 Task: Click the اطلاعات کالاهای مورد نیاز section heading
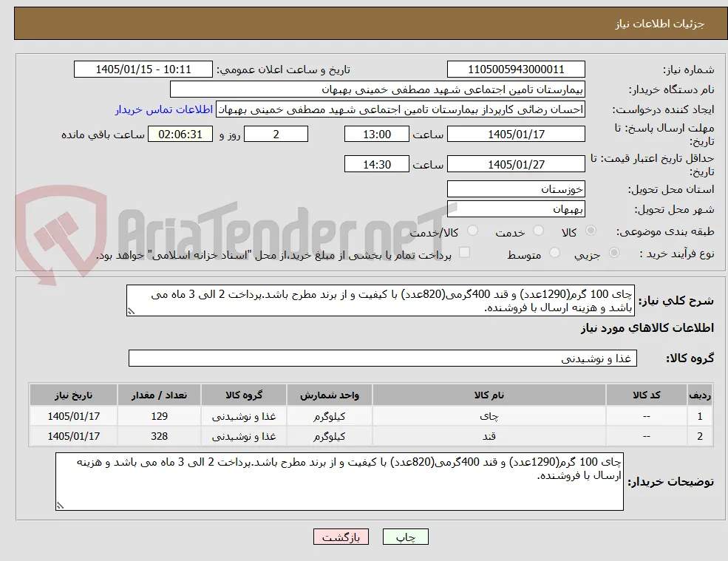[x=647, y=328]
